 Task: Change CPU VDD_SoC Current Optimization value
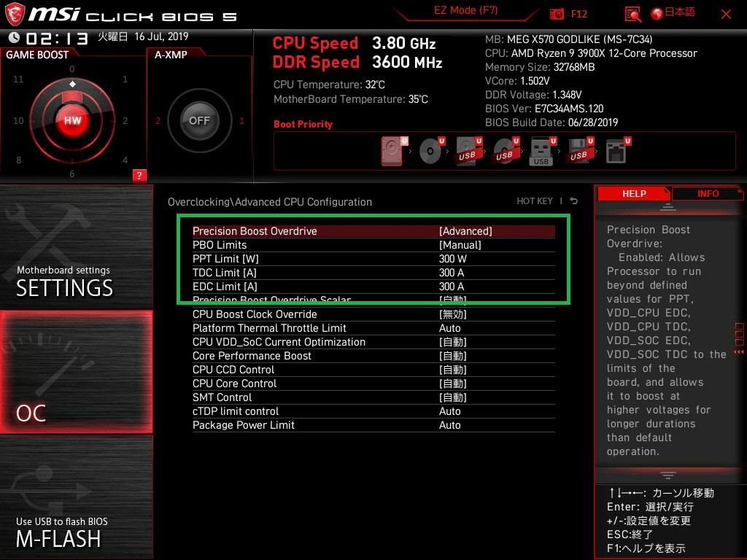point(452,342)
